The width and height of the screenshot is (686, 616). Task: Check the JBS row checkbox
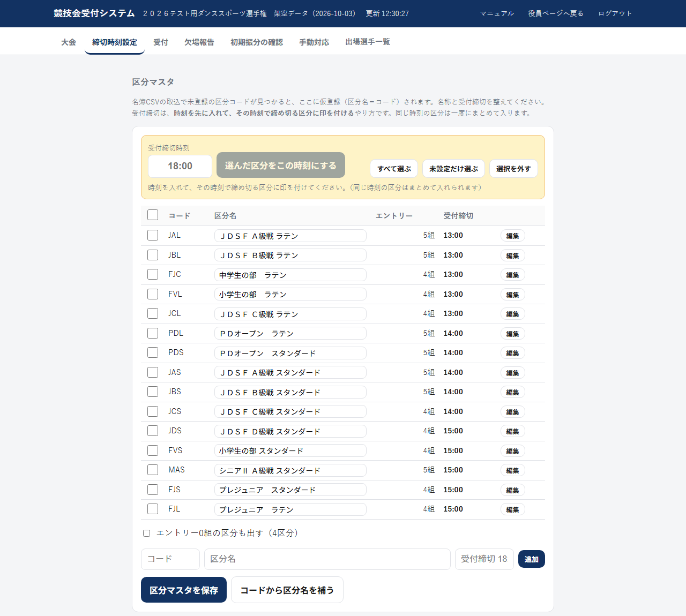(153, 392)
